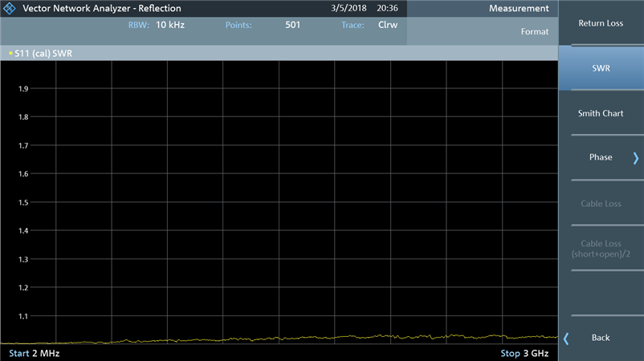Edit the Points value 501
Viewport: 644px width, 361px height.
(293, 25)
